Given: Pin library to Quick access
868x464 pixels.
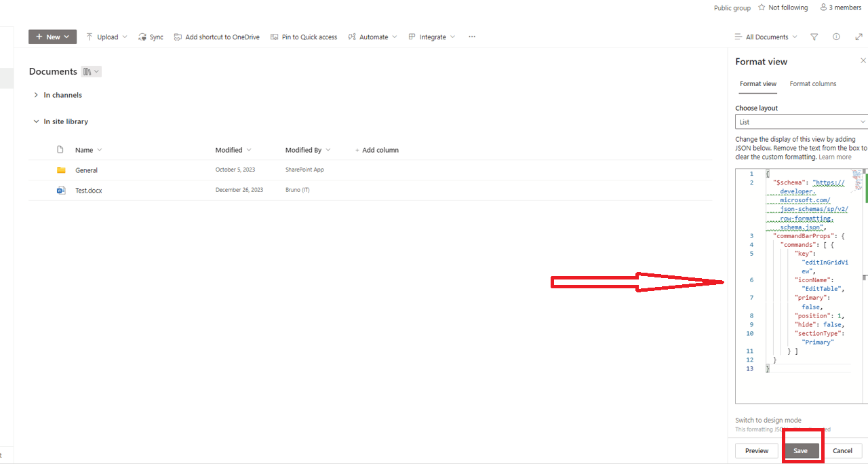Looking at the screenshot, I should (x=303, y=37).
